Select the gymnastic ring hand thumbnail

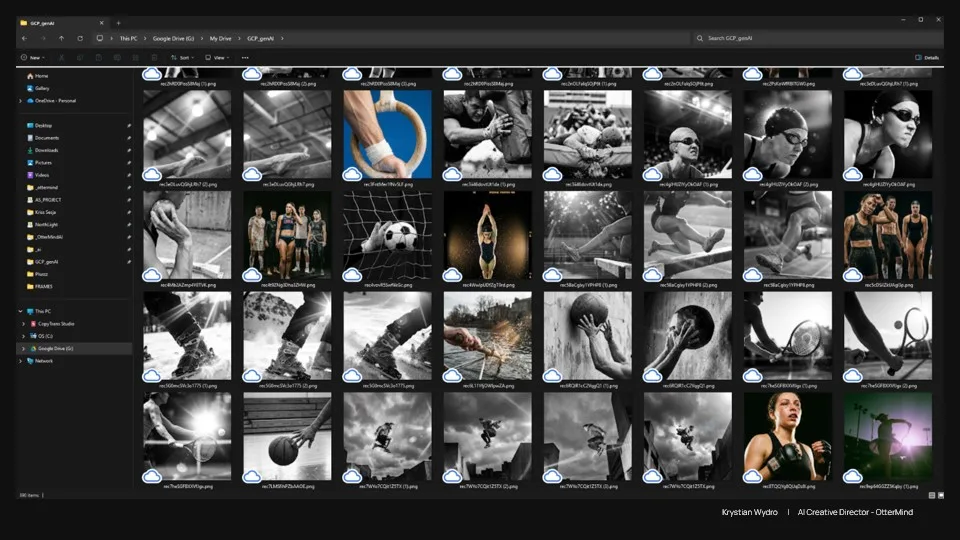[388, 135]
